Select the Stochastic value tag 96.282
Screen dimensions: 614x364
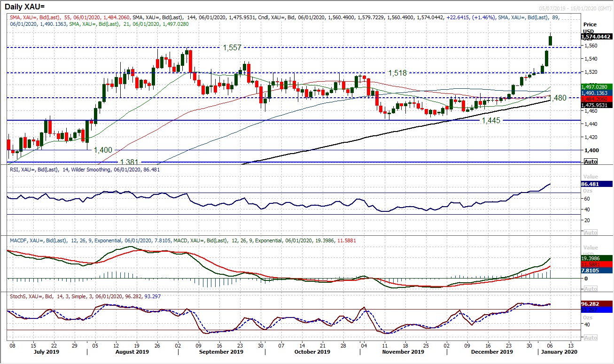(x=595, y=304)
